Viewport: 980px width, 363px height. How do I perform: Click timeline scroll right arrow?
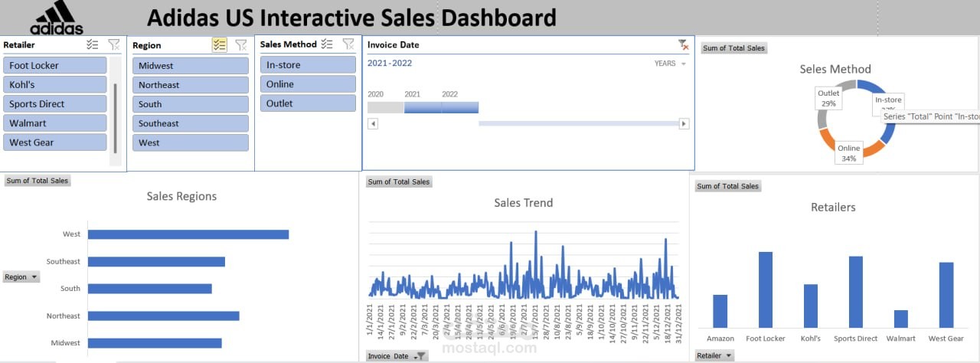[684, 124]
